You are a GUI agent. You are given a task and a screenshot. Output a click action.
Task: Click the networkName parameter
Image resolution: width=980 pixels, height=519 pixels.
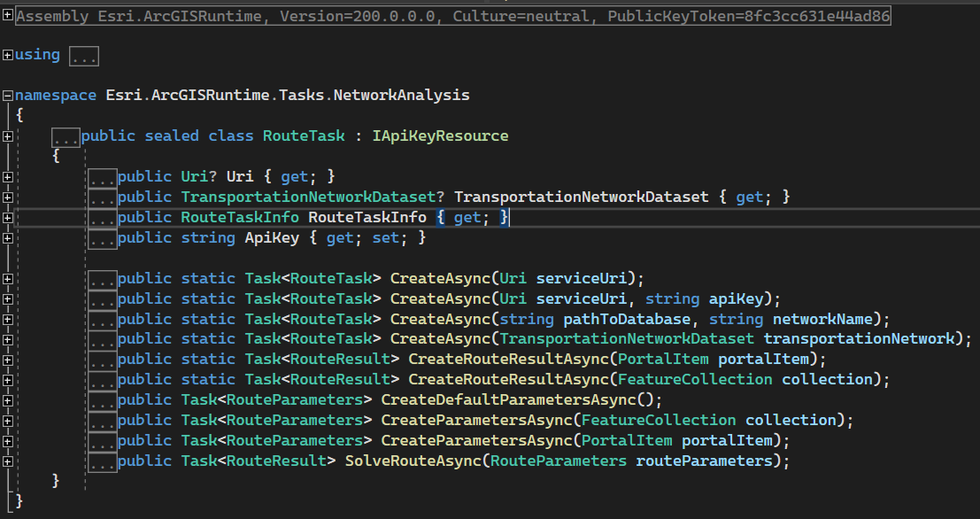822,319
